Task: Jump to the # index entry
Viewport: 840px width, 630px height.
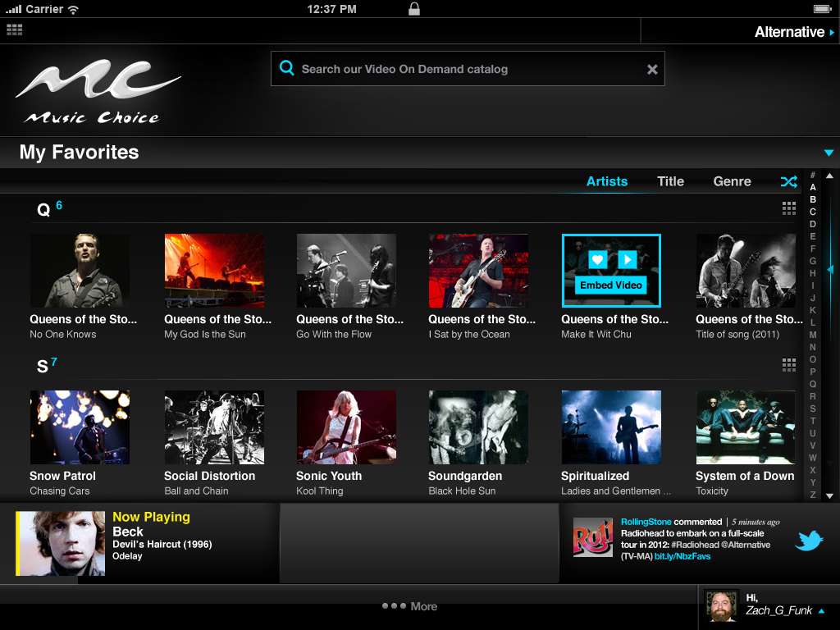Action: (813, 176)
